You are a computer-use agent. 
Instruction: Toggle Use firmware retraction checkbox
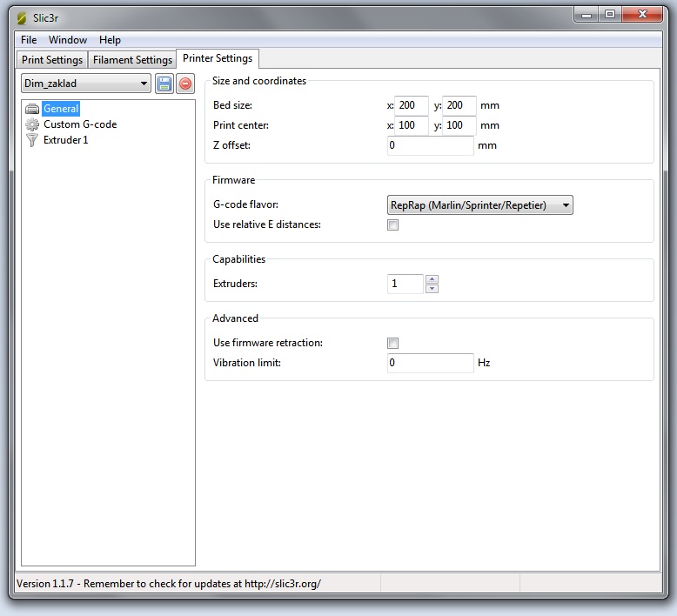[x=393, y=343]
